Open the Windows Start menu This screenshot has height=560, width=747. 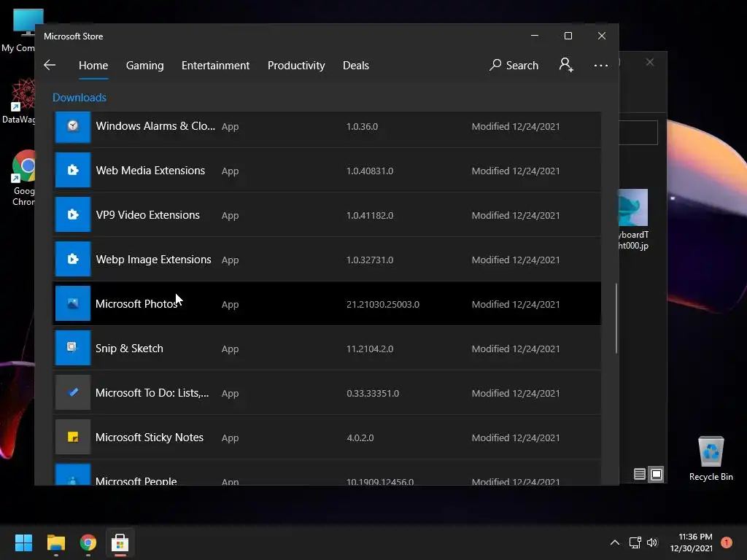click(x=23, y=542)
